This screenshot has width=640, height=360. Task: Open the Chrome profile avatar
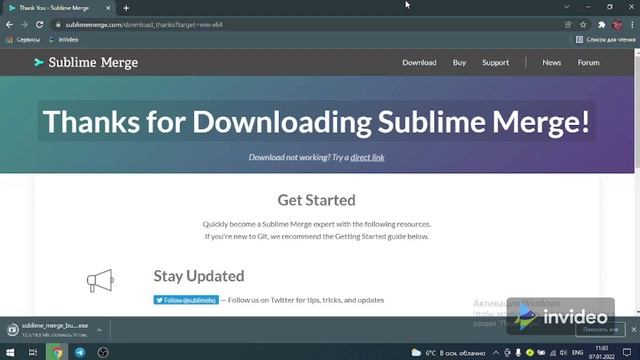click(x=617, y=25)
